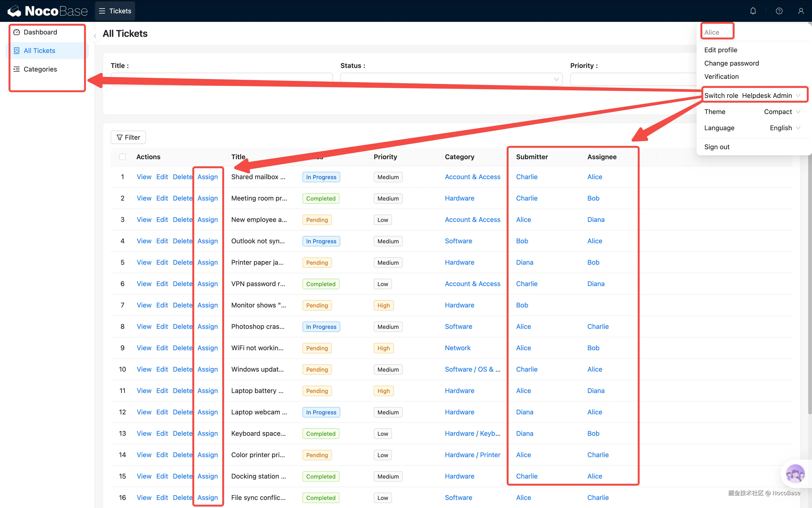Click the All Tickets document icon
Image resolution: width=812 pixels, height=508 pixels.
click(16, 51)
